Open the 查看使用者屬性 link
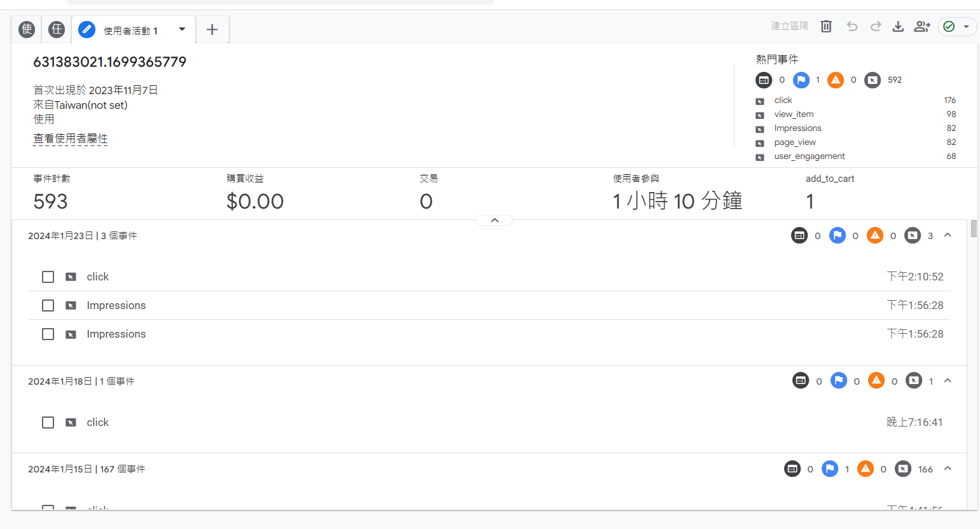 pyautogui.click(x=71, y=139)
